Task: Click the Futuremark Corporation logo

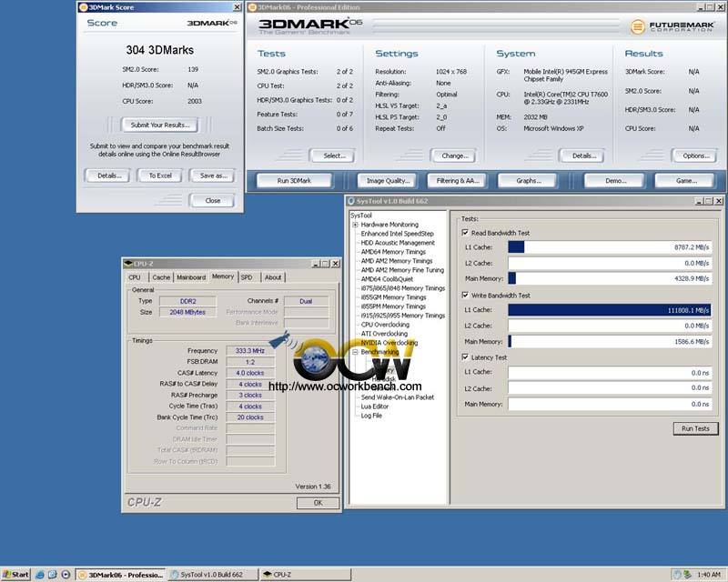Action: pos(672,26)
